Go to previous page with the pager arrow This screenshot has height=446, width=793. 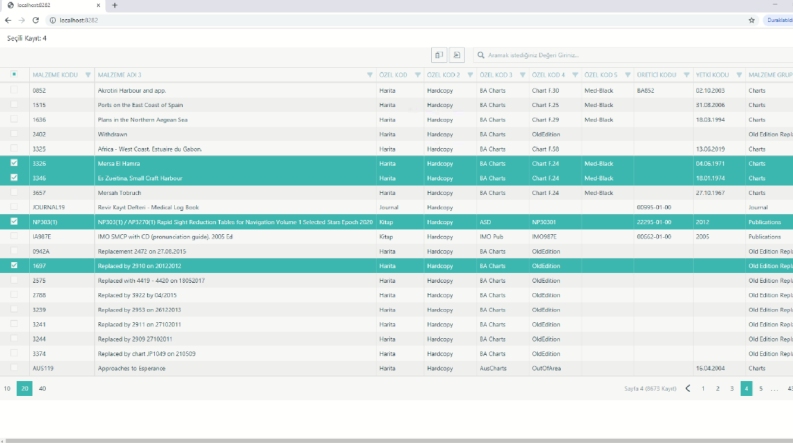pos(688,388)
